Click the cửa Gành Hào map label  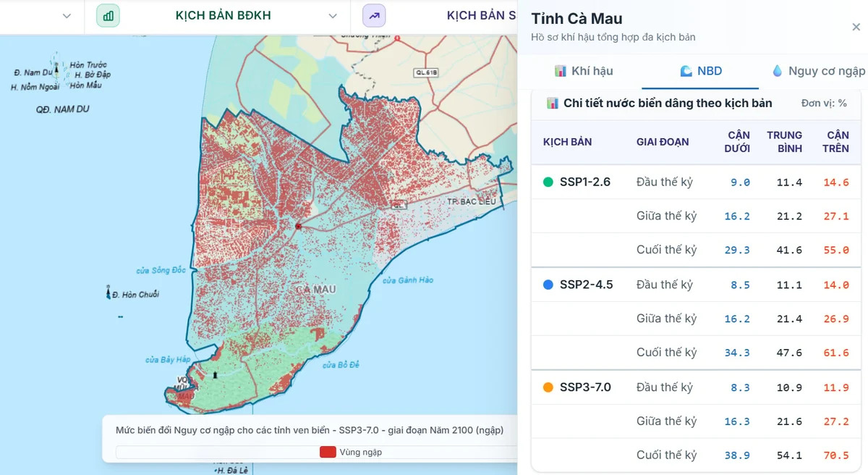coord(408,280)
